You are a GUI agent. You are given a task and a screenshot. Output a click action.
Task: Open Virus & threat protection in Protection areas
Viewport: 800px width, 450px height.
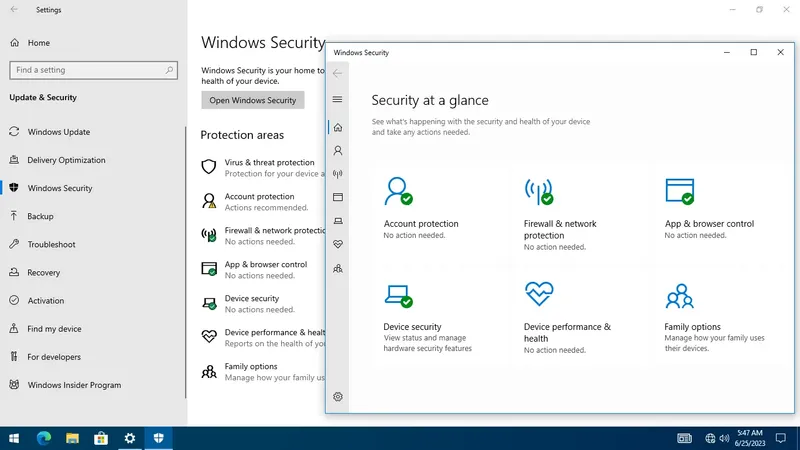click(x=263, y=167)
